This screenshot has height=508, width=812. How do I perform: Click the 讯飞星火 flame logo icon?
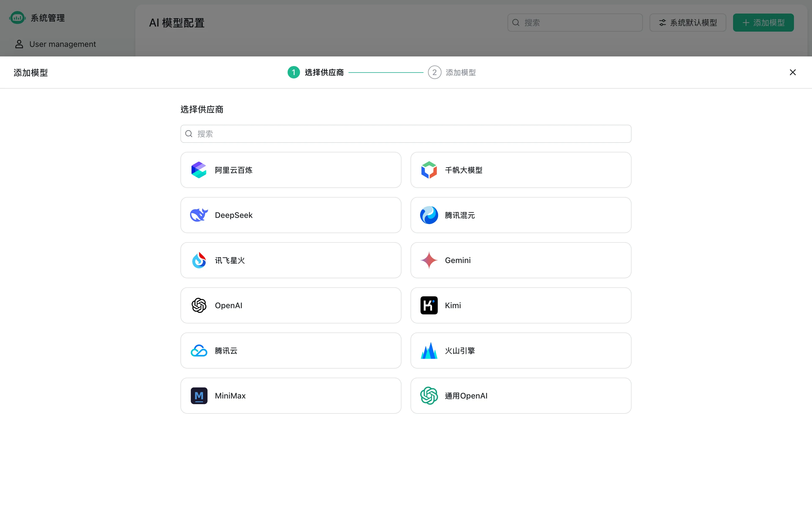(x=199, y=260)
